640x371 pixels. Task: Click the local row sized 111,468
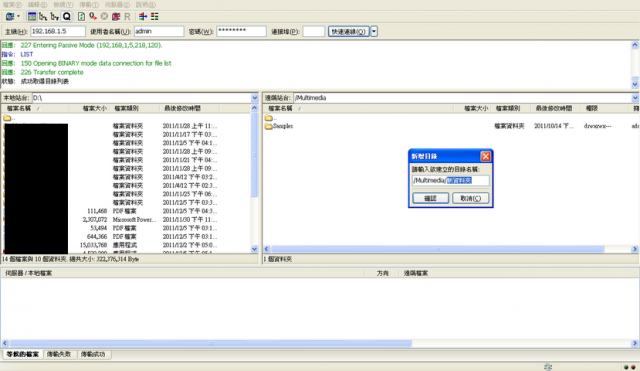127,211
